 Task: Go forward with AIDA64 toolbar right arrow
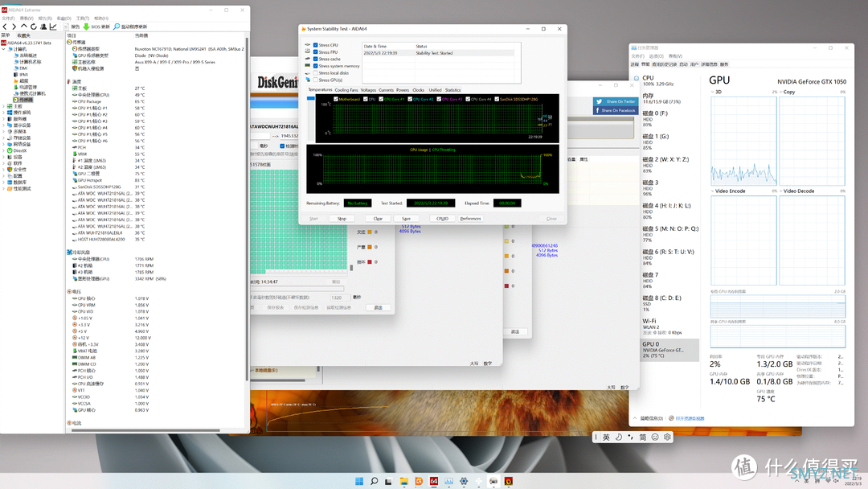coord(14,27)
